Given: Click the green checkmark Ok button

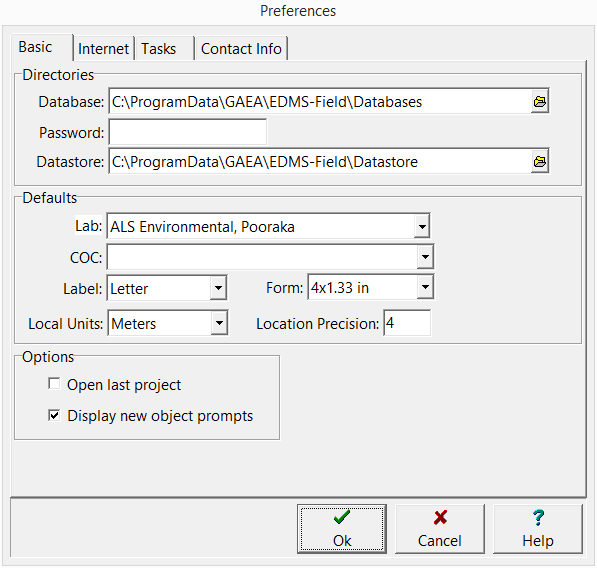Looking at the screenshot, I should pos(342,529).
